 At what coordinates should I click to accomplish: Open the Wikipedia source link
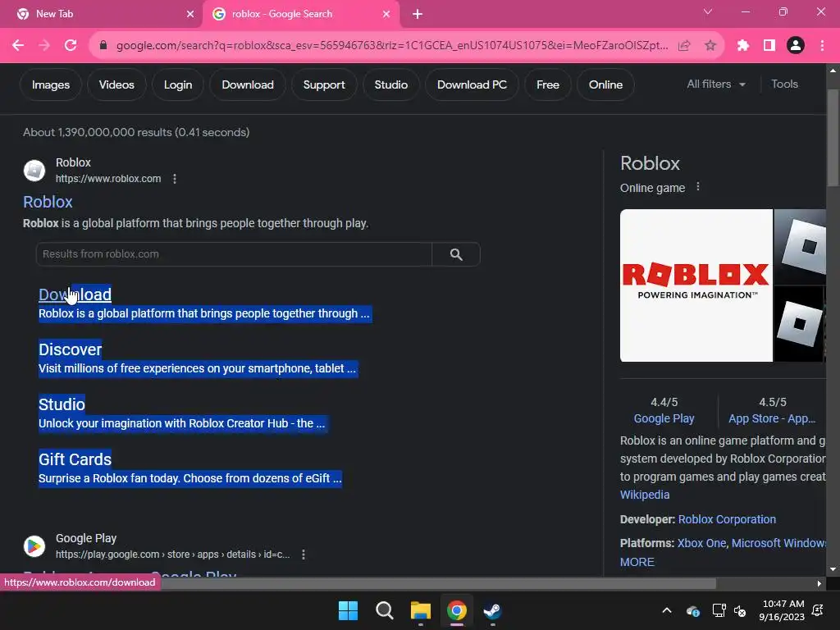[x=645, y=495]
